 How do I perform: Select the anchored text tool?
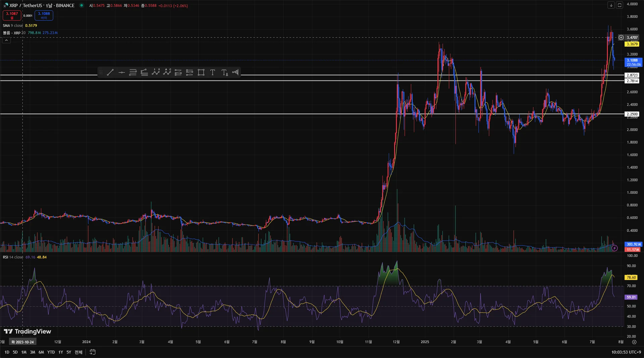[x=224, y=72]
